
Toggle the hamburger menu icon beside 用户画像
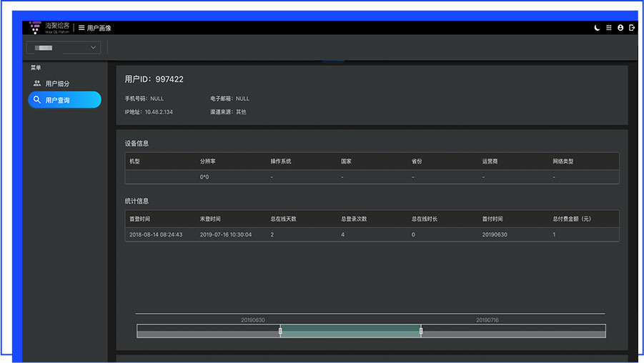click(x=81, y=28)
